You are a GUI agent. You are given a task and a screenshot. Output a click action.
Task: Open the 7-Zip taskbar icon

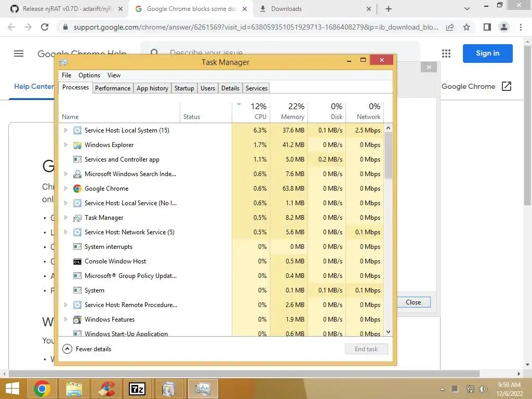tap(137, 389)
